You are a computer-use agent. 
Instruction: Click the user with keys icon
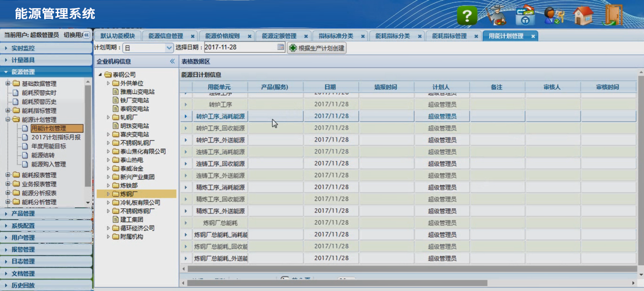[554, 16]
